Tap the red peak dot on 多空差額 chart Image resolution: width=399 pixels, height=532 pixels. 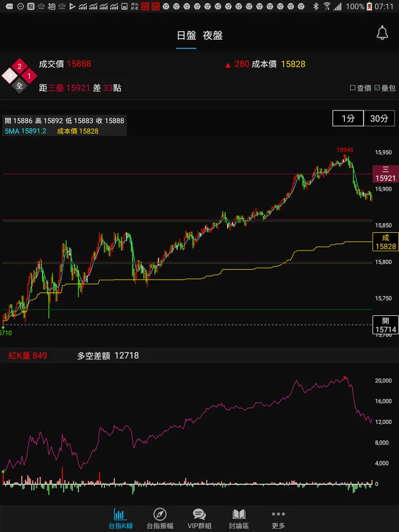345,377
